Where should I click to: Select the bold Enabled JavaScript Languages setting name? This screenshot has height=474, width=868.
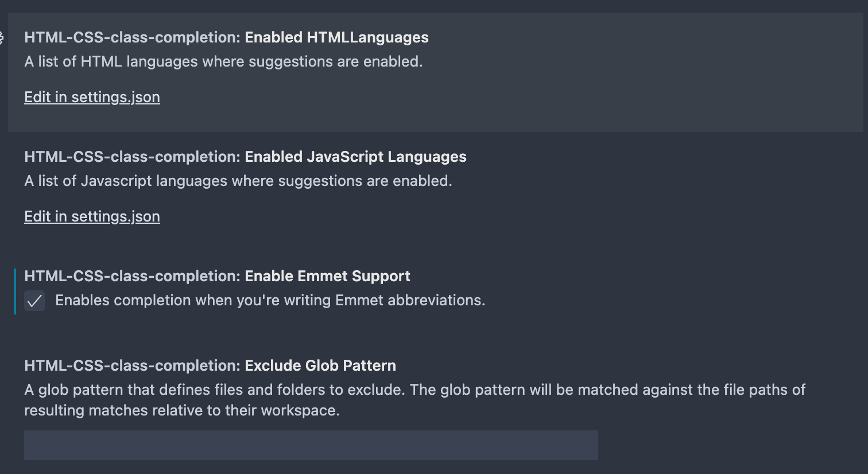coord(355,157)
